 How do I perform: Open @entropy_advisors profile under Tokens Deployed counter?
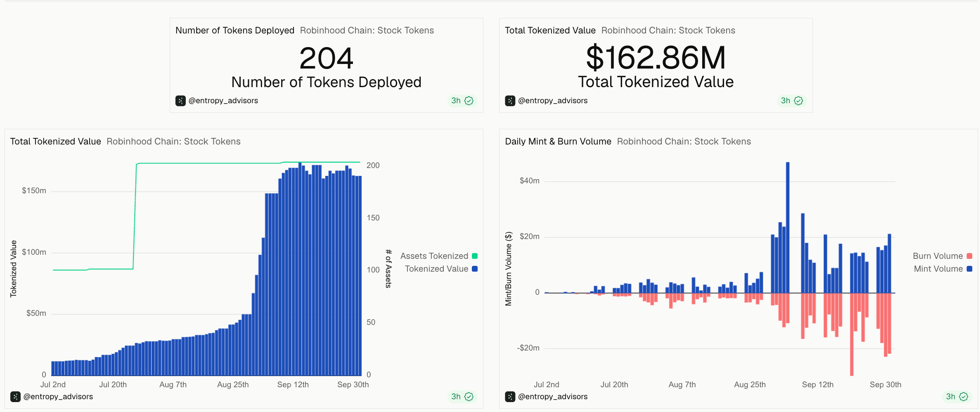click(x=223, y=101)
